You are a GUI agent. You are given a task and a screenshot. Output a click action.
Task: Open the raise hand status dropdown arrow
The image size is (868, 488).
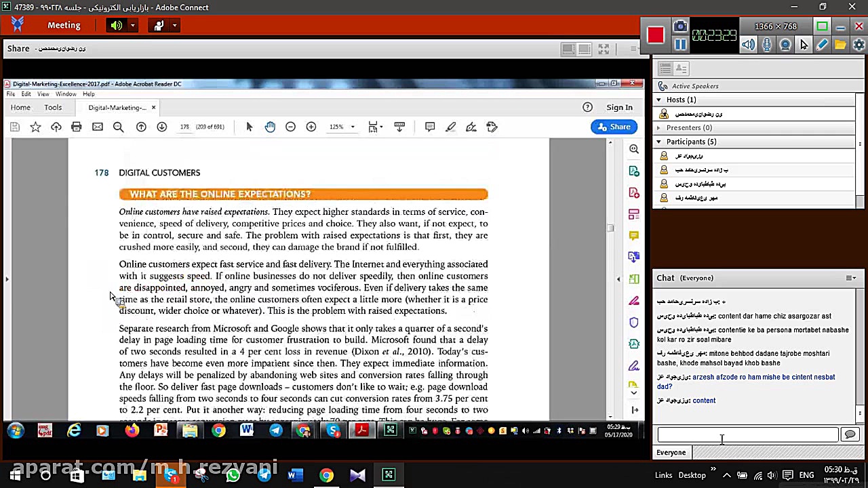pyautogui.click(x=174, y=26)
